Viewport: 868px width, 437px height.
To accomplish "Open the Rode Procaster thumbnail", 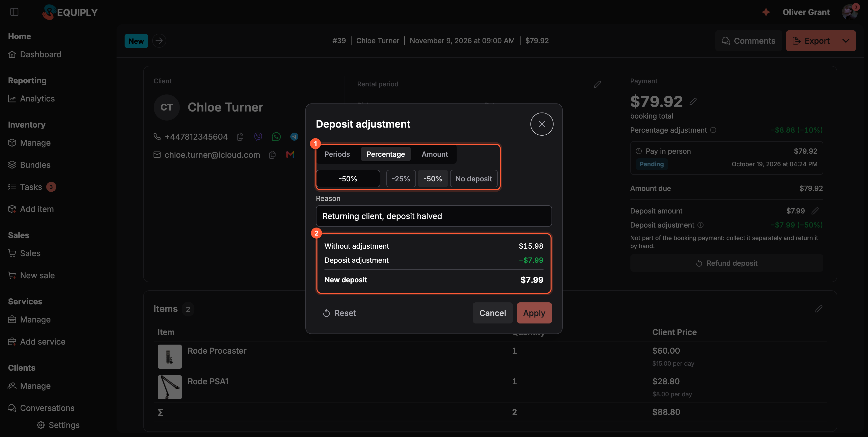I will click(x=170, y=356).
